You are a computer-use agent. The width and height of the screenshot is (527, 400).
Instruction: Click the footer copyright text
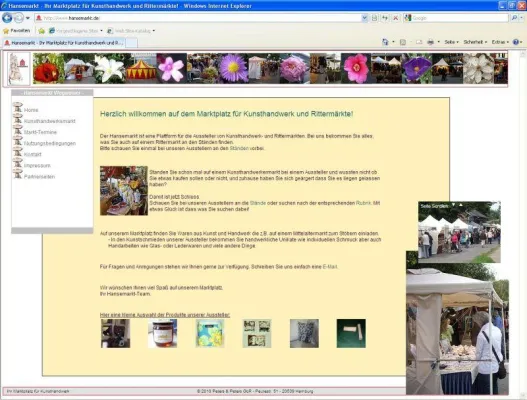tap(255, 391)
